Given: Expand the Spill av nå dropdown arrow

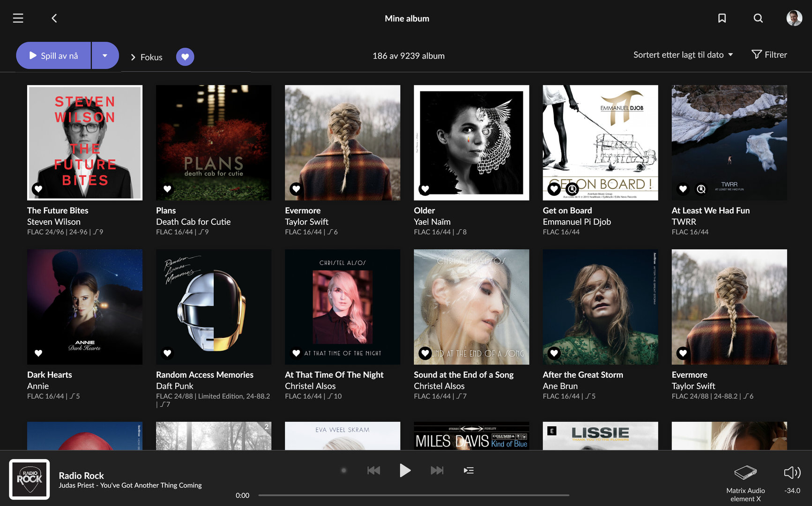Looking at the screenshot, I should (x=105, y=56).
